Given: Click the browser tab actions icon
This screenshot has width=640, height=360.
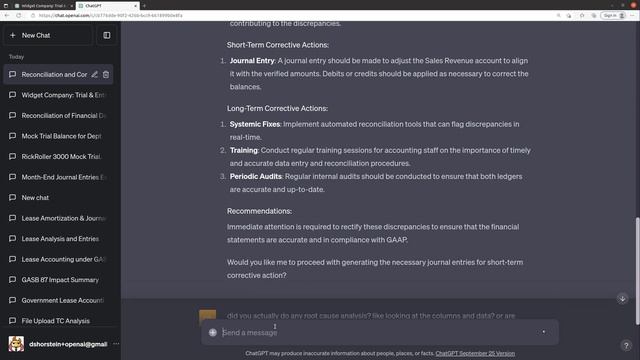Looking at the screenshot, I should (x=6, y=6).
